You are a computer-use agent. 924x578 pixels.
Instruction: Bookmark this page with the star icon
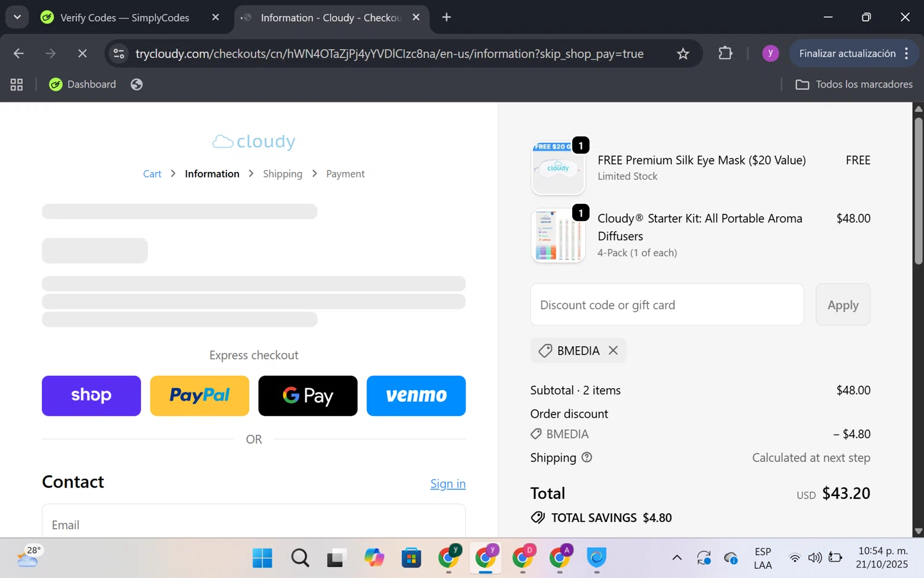tap(683, 54)
